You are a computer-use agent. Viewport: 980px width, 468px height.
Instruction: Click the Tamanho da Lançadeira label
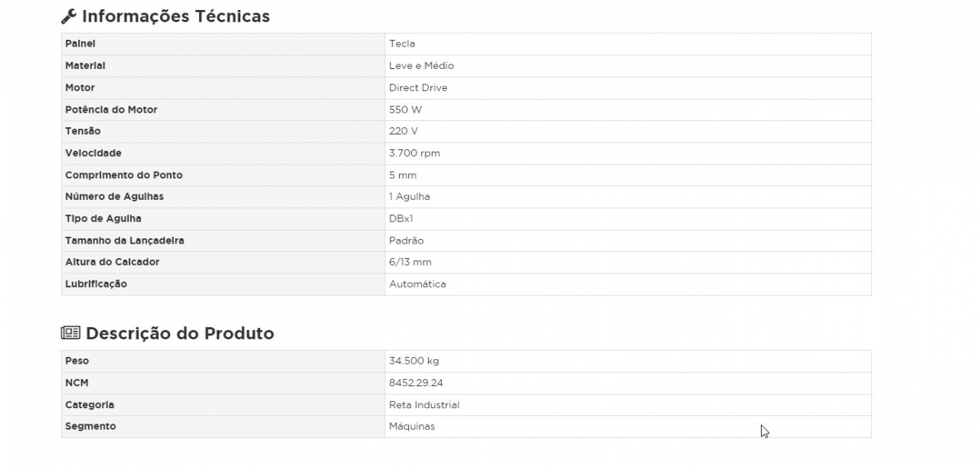[x=125, y=241]
